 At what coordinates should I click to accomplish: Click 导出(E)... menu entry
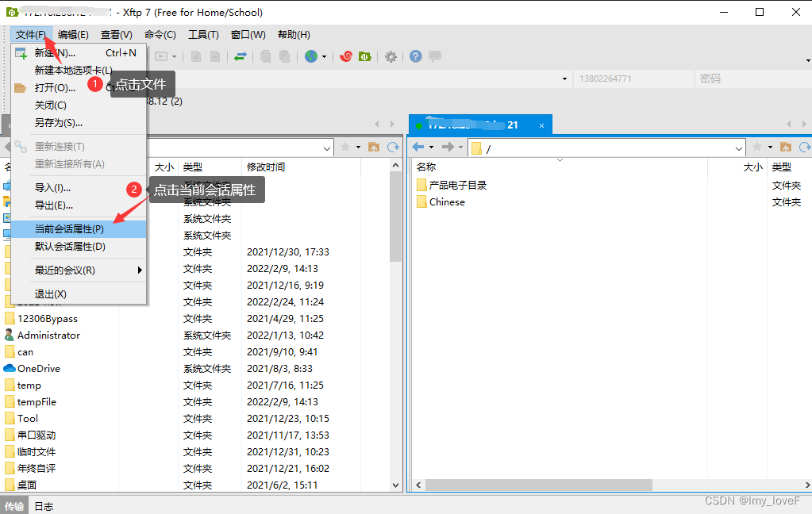pos(79,205)
